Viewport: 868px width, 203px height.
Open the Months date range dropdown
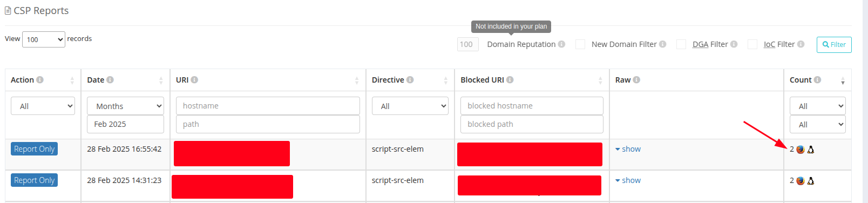[125, 106]
